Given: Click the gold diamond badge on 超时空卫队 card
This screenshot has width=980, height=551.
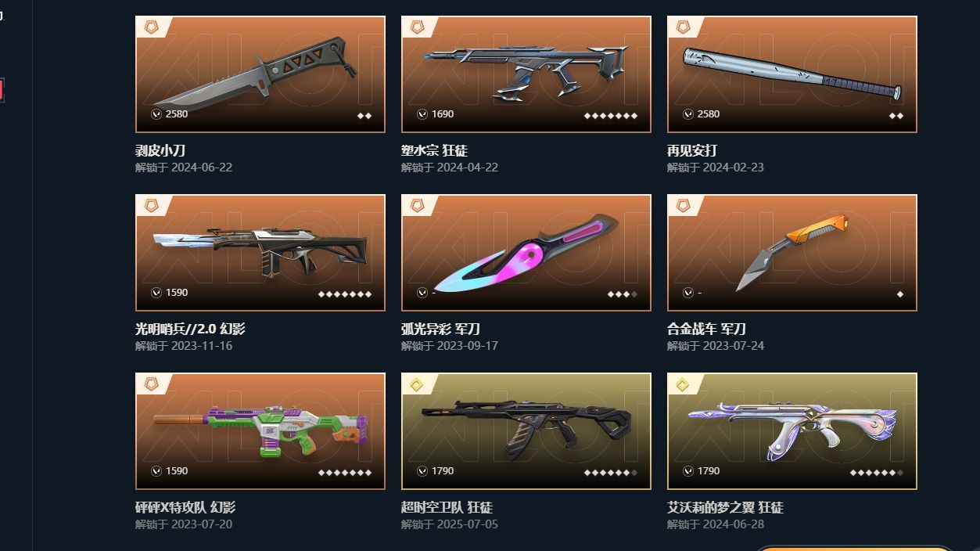Looking at the screenshot, I should pyautogui.click(x=417, y=384).
